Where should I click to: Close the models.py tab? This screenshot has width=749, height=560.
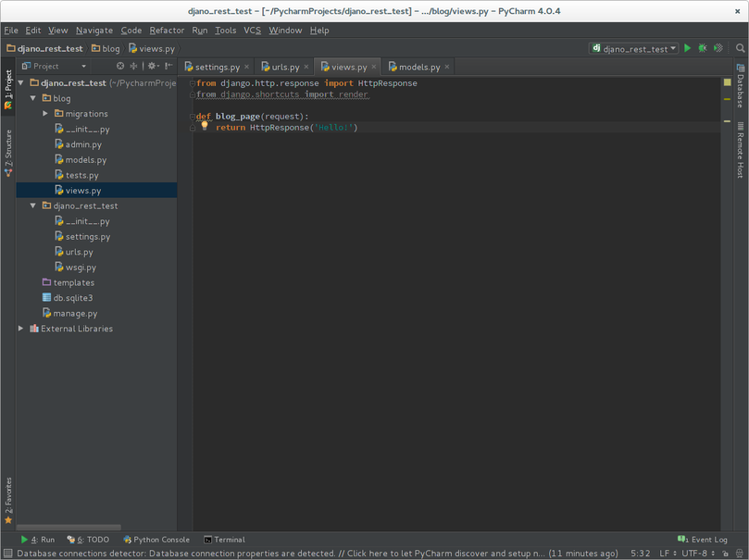[447, 67]
